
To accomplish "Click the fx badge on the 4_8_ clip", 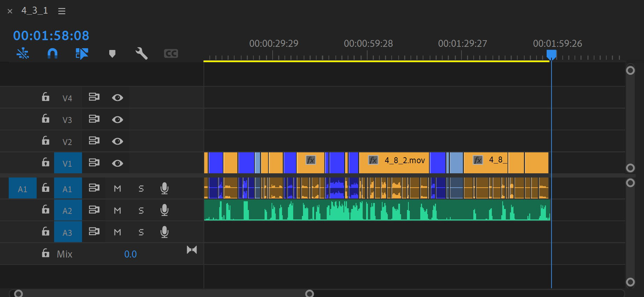I will pos(478,160).
